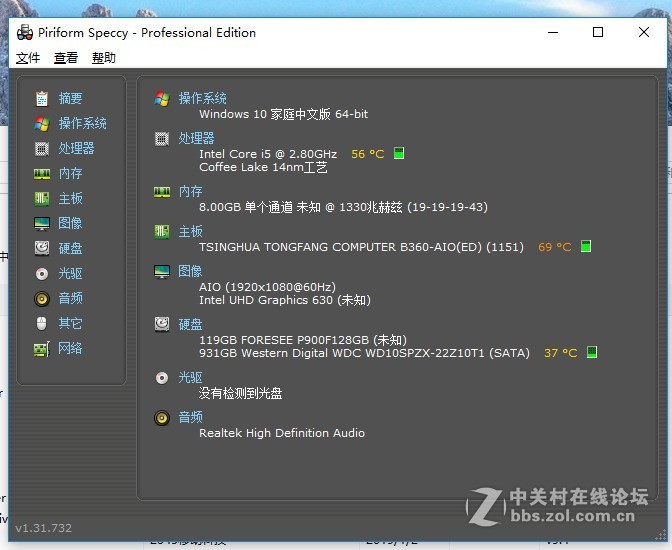Click RAM stick icon in summary panel
Viewport: 672px width, 550px height.
tap(162, 192)
